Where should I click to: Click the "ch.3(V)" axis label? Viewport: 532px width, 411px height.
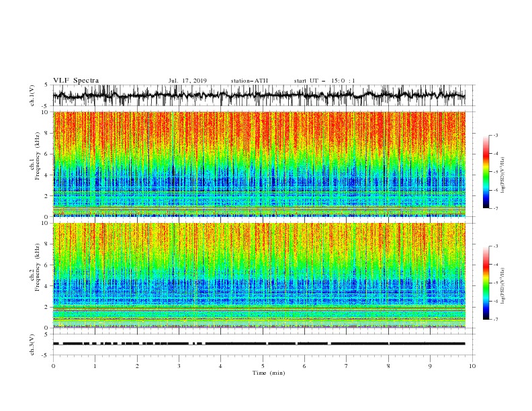[32, 345]
